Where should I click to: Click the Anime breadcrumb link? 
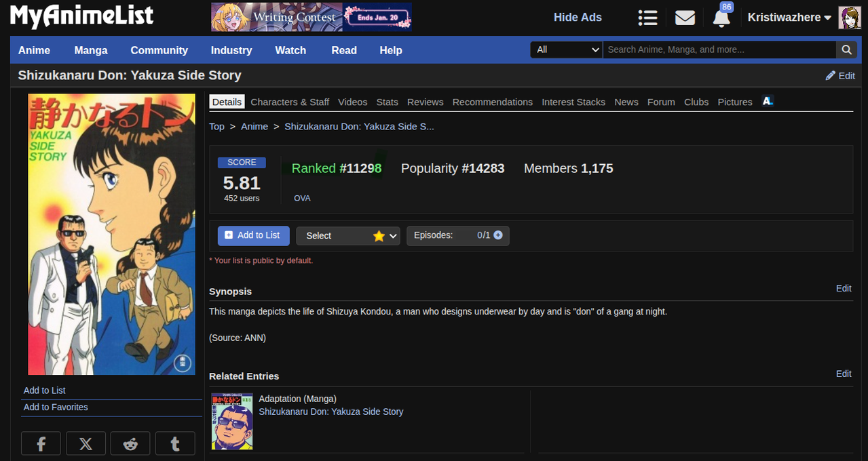[x=254, y=126]
